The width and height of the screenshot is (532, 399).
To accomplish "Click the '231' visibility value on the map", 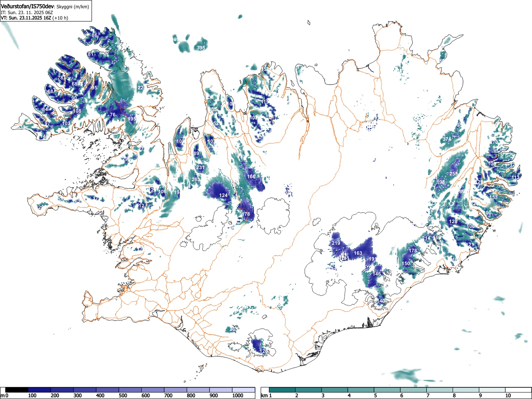I will tap(201, 167).
